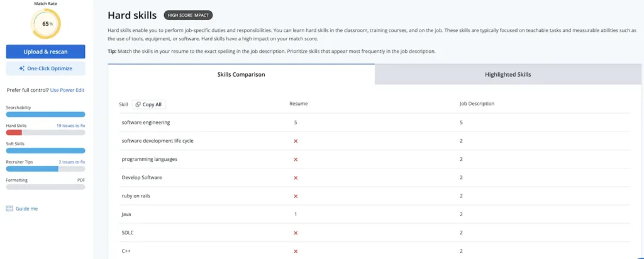Click the 2 issues to fix link

[72, 162]
